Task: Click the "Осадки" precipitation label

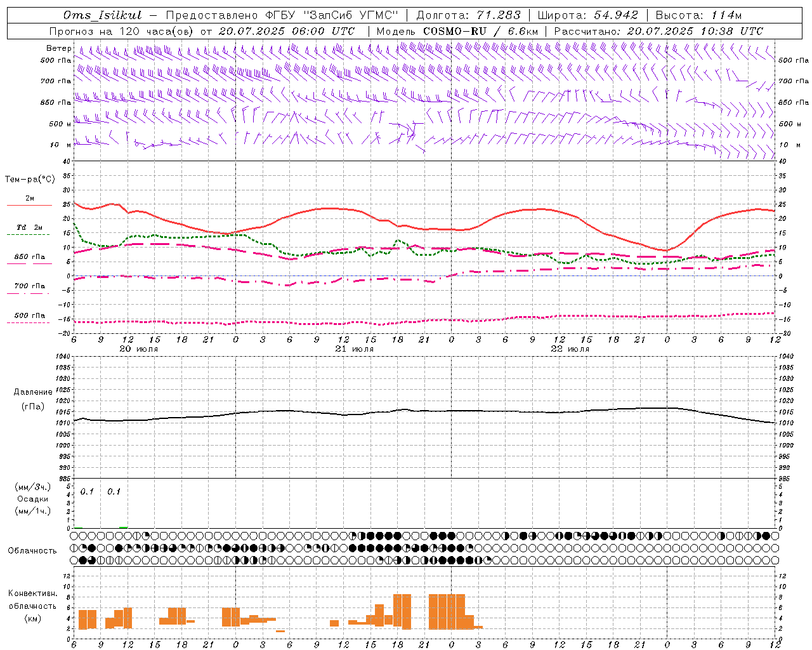Action: (32, 499)
